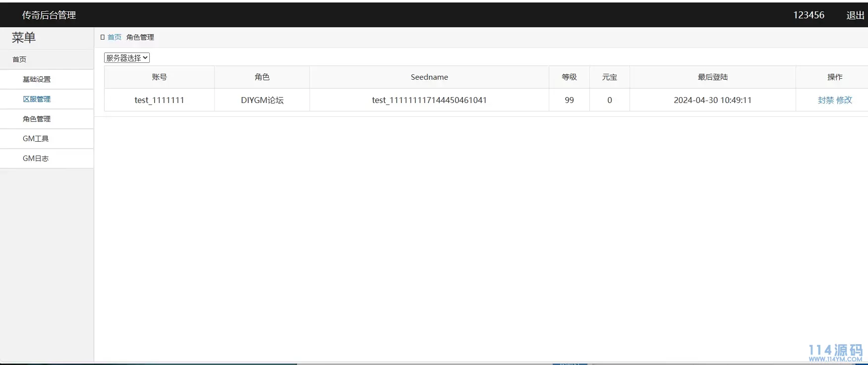Click 修改 to edit the role

[x=844, y=100]
